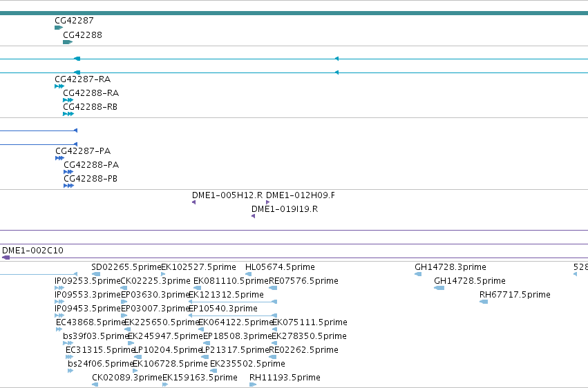This screenshot has height=388, width=588.
Task: Select the HL05674.5prime EST glyph
Action: 248,274
